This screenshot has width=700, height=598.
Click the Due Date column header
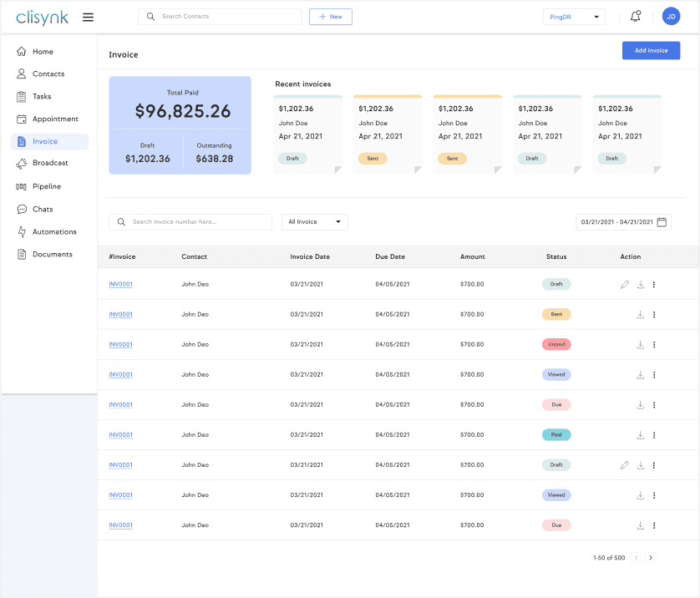point(390,256)
